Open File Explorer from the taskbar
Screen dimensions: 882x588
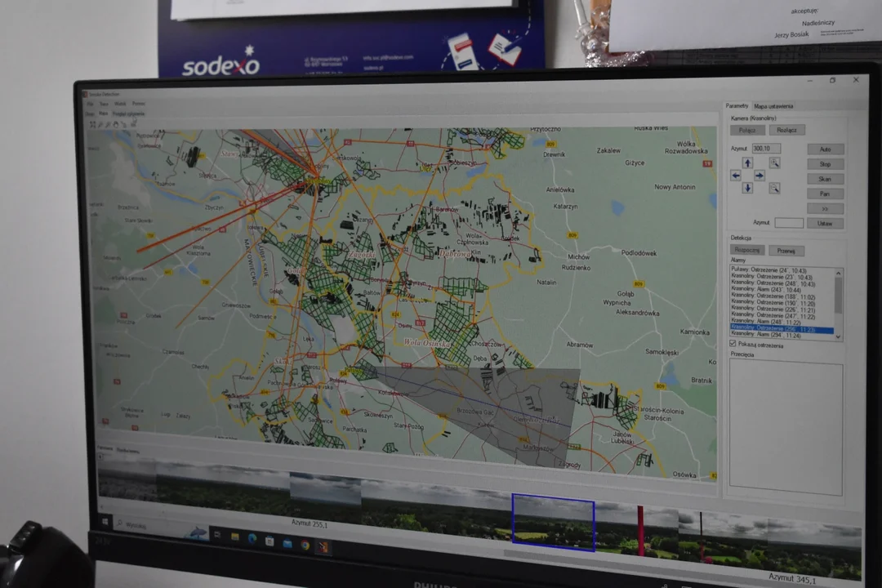(234, 537)
